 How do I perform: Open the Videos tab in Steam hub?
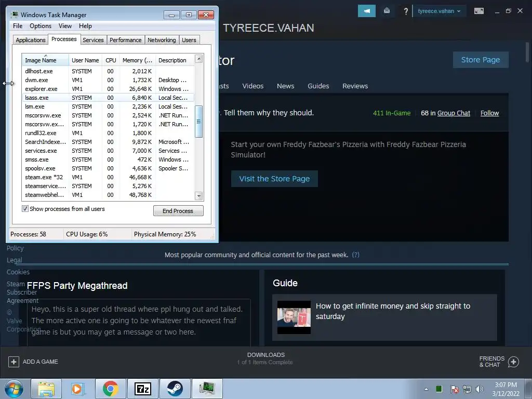[253, 86]
